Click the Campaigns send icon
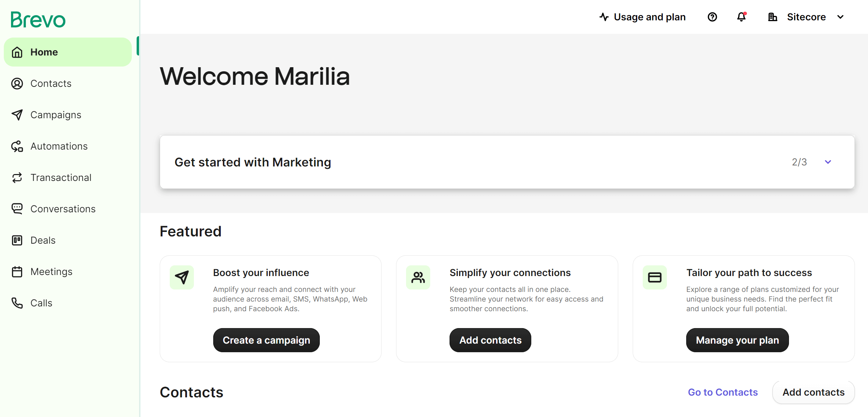 17,114
